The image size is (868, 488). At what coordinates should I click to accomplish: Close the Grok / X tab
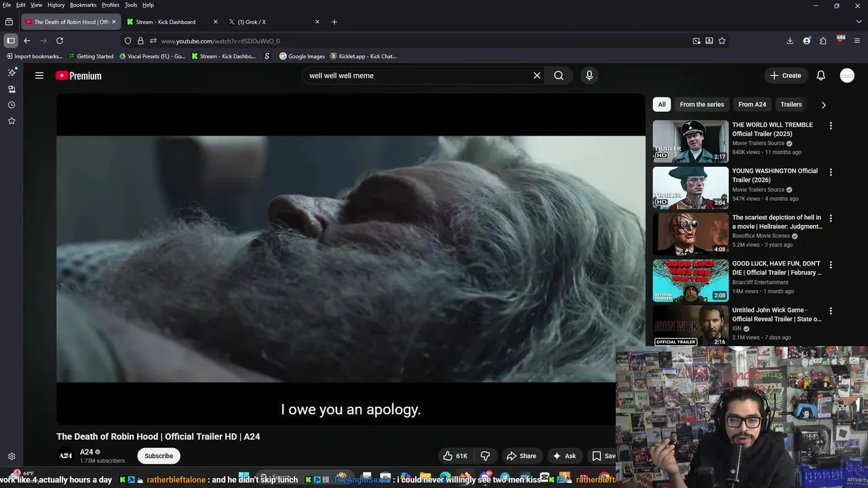(317, 22)
